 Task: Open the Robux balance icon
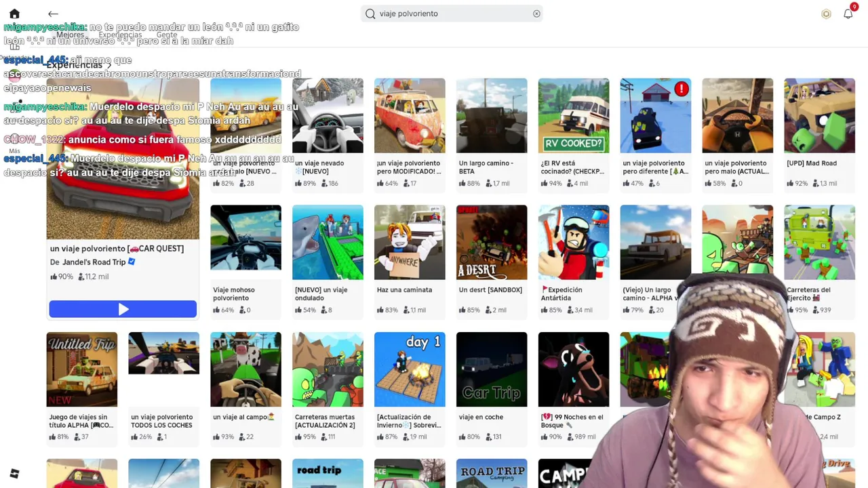tap(826, 14)
